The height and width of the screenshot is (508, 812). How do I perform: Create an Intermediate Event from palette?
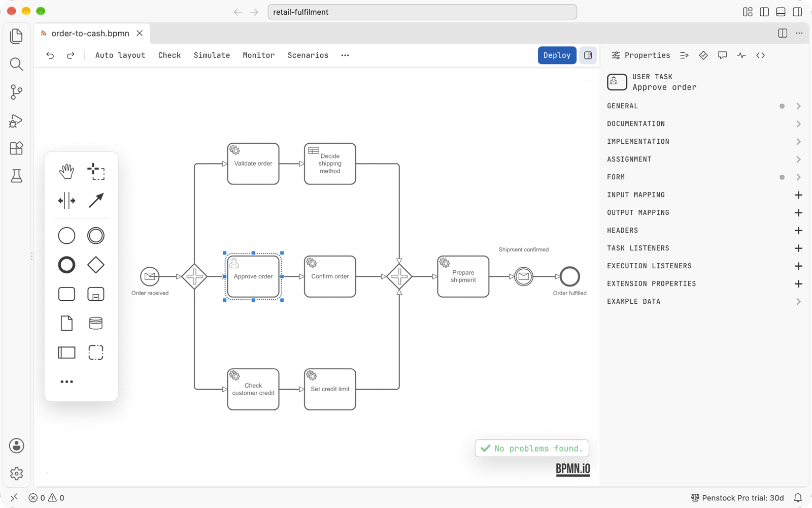pos(96,236)
